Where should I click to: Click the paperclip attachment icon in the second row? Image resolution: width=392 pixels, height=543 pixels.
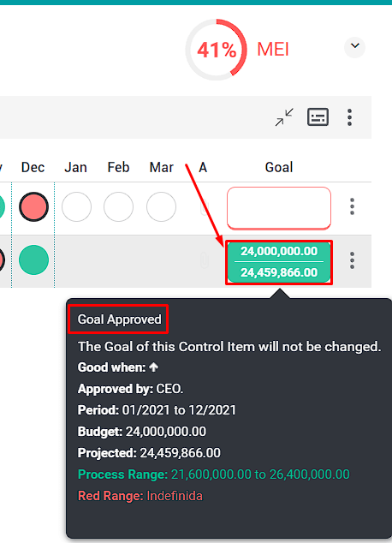pyautogui.click(x=204, y=260)
